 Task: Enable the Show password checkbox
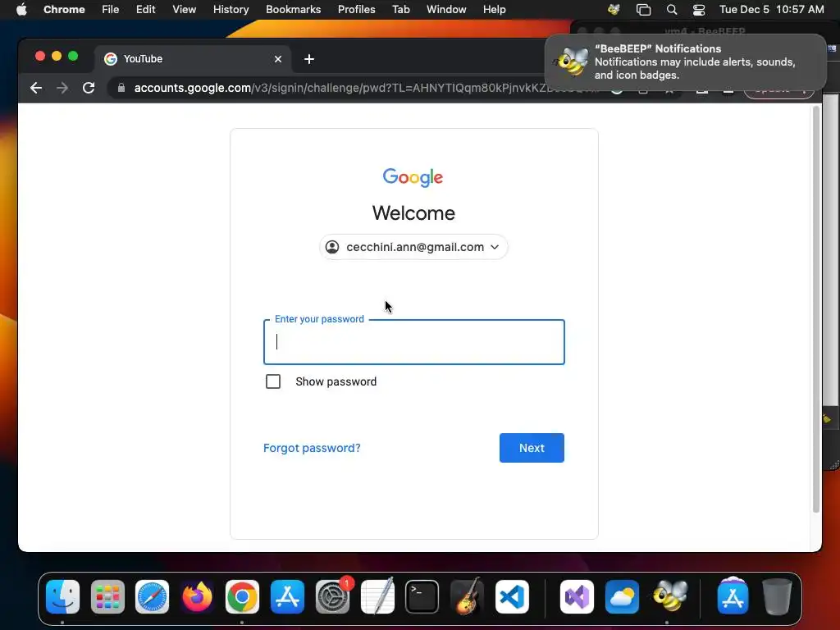coord(273,381)
